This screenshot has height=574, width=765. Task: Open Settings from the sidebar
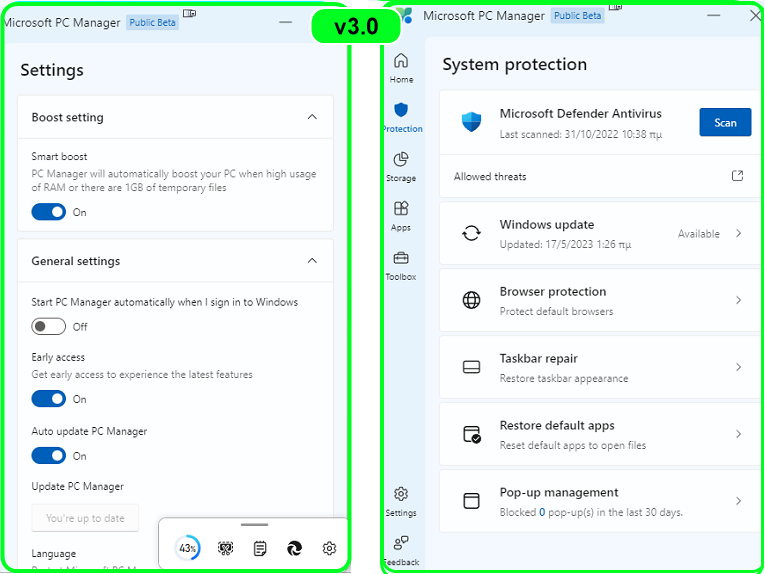coord(401,501)
